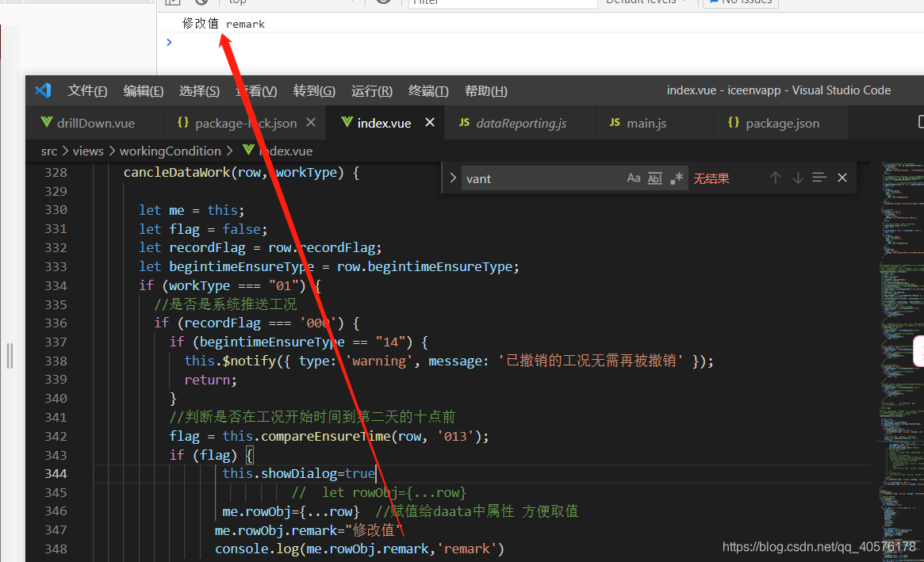Image resolution: width=924 pixels, height=562 pixels.
Task: Toggle Match Case in find widget
Action: tap(634, 178)
